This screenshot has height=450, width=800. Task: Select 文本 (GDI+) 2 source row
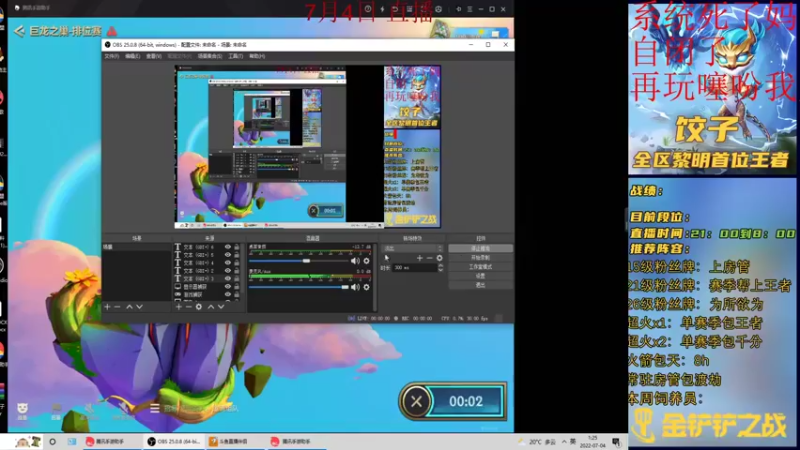tap(207, 270)
